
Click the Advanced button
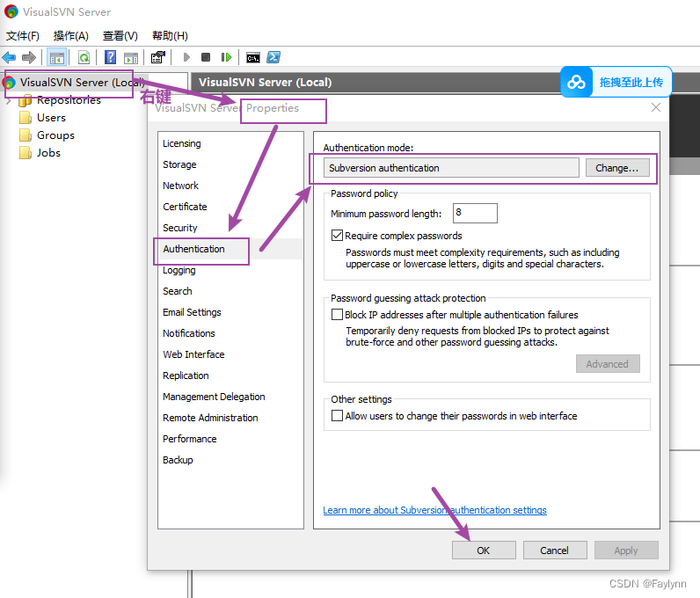(608, 364)
